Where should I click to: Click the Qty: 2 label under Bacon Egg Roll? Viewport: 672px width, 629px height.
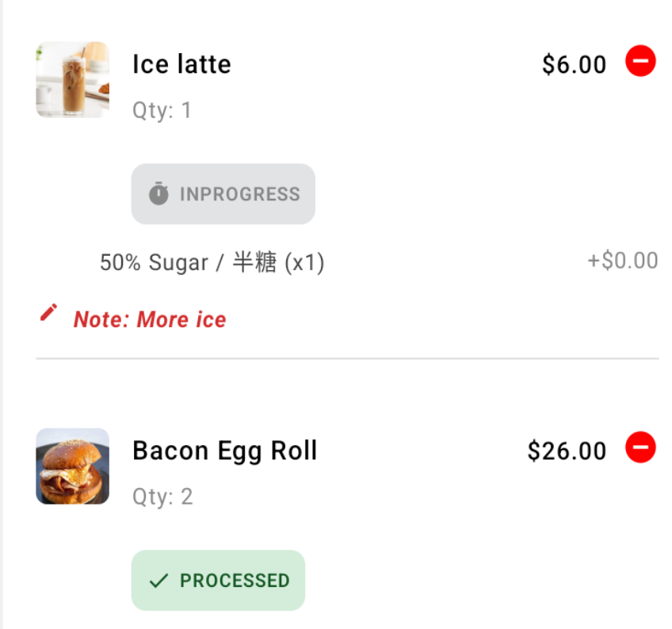pyautogui.click(x=163, y=497)
